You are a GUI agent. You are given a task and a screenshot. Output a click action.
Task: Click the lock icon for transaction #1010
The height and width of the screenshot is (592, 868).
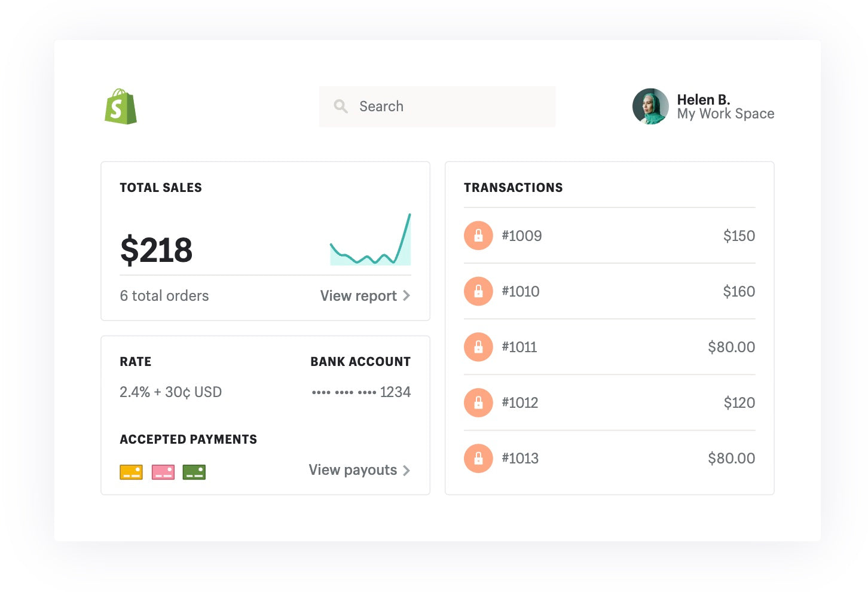tap(478, 291)
